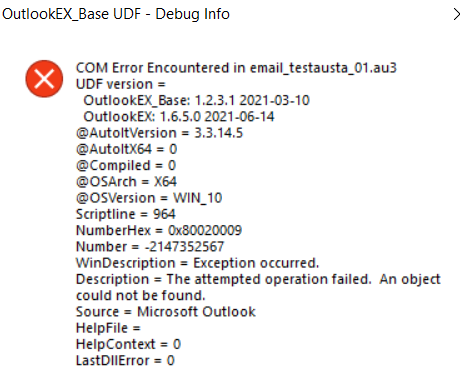The height and width of the screenshot is (377, 460).
Task: Click the COM Error Encountered line
Action: [236, 68]
